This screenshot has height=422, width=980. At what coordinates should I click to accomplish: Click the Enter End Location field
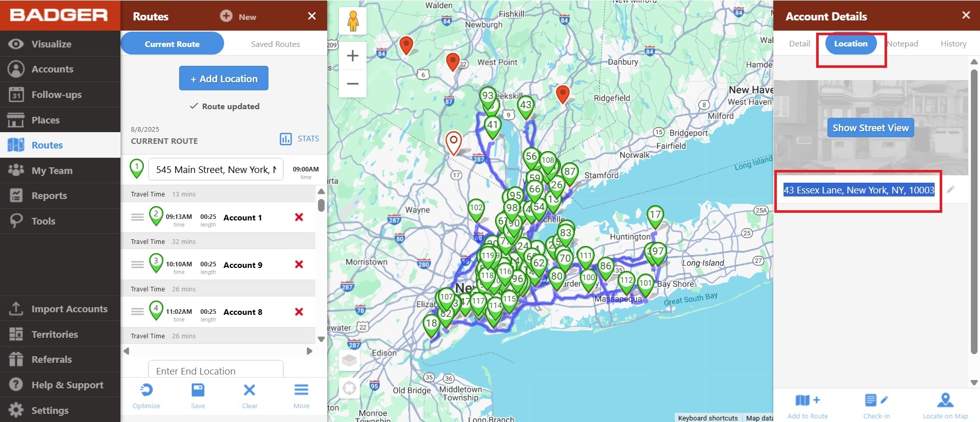click(x=216, y=371)
